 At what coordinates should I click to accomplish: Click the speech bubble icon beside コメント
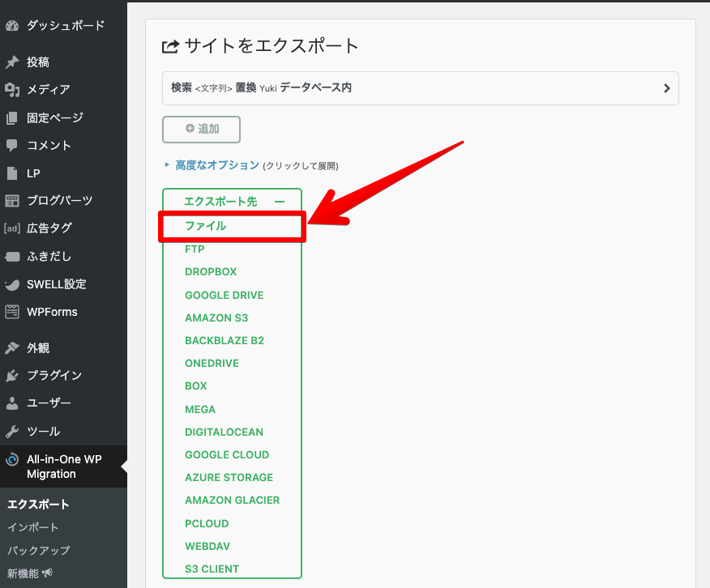click(x=12, y=146)
